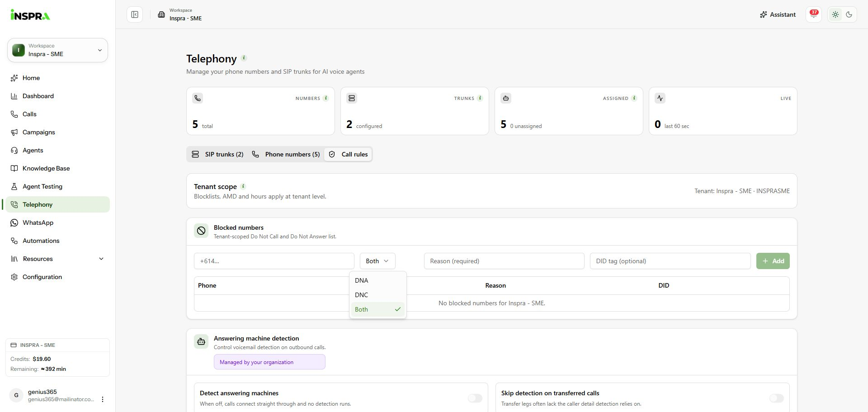Toggle Skip detection on transferred calls
The height and width of the screenshot is (412, 868).
click(777, 398)
